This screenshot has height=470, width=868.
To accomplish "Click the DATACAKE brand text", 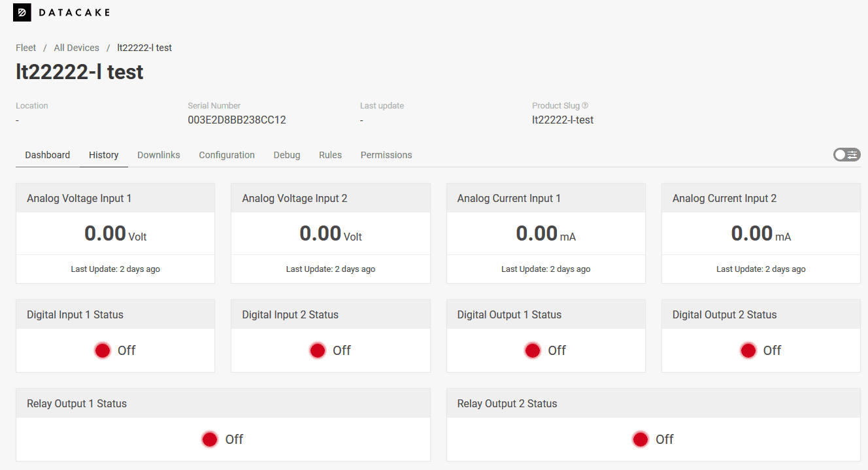I will pos(74,12).
